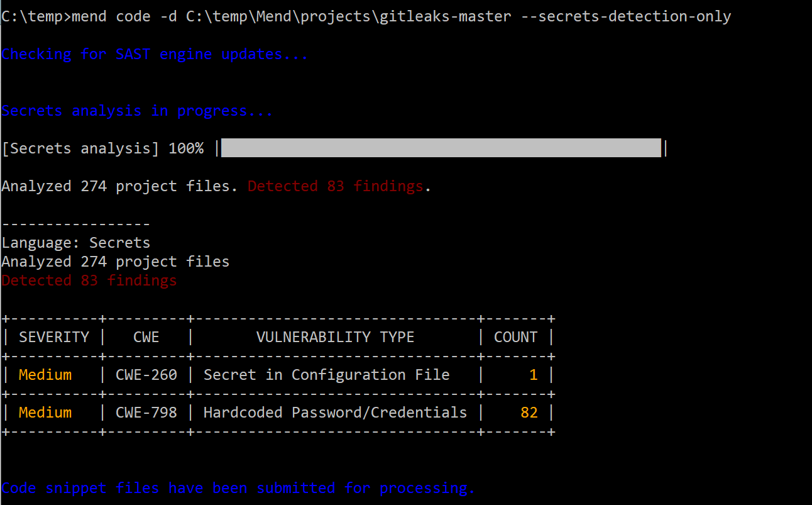The width and height of the screenshot is (812, 505).
Task: Click the CWE column header
Action: (x=146, y=337)
